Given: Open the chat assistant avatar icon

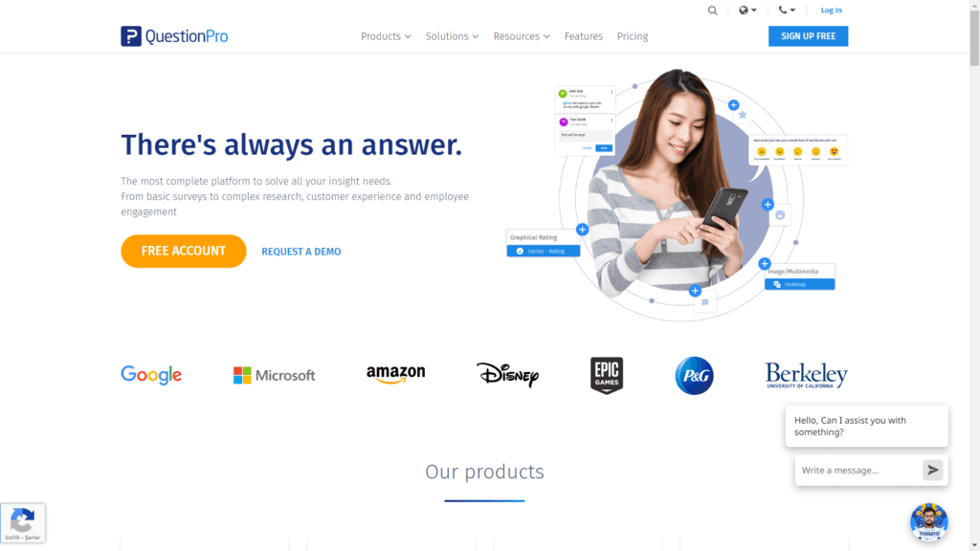Looking at the screenshot, I should [x=928, y=521].
